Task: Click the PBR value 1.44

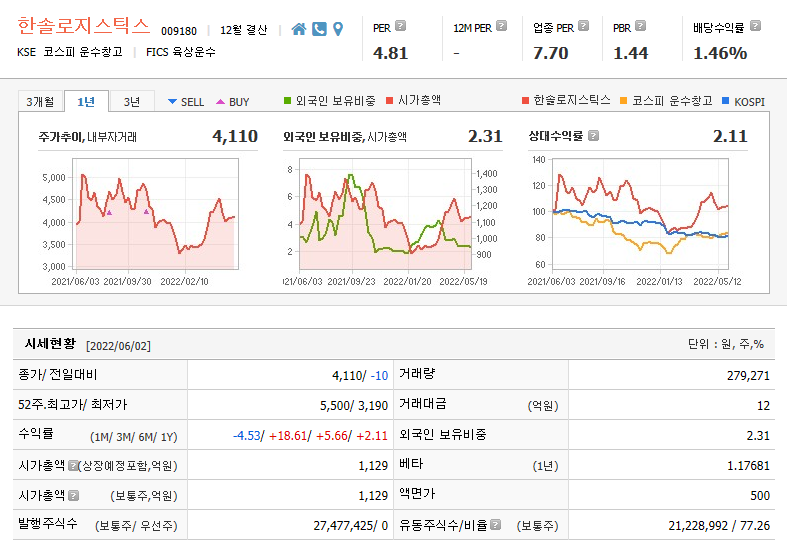Action: pos(630,53)
